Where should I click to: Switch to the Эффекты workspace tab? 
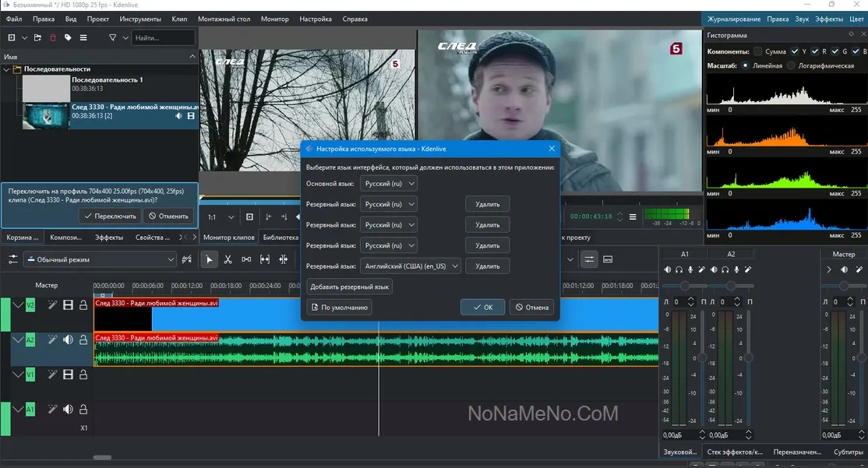click(829, 19)
